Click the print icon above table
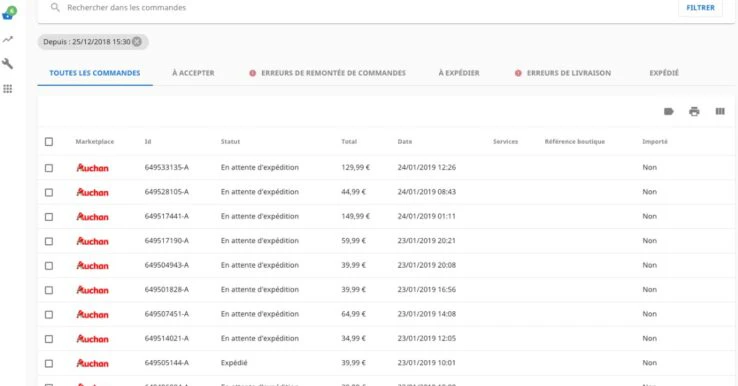 694,112
